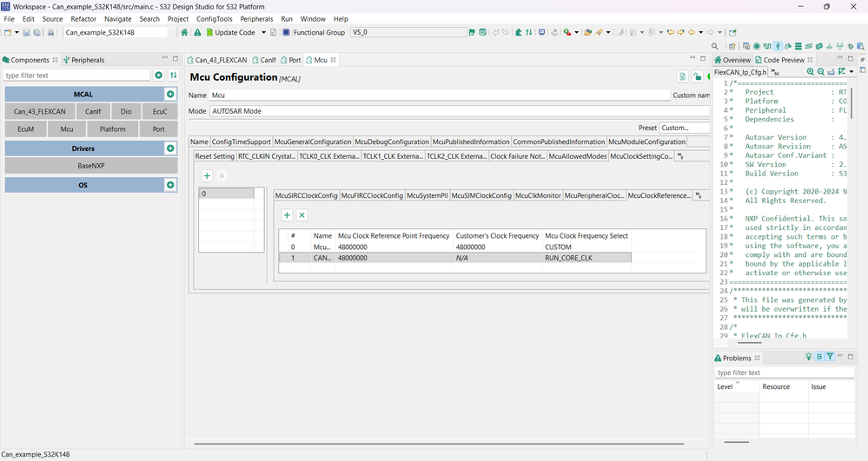Show hidden tabs after McuClockReference
The height and width of the screenshot is (461, 868).
click(699, 195)
